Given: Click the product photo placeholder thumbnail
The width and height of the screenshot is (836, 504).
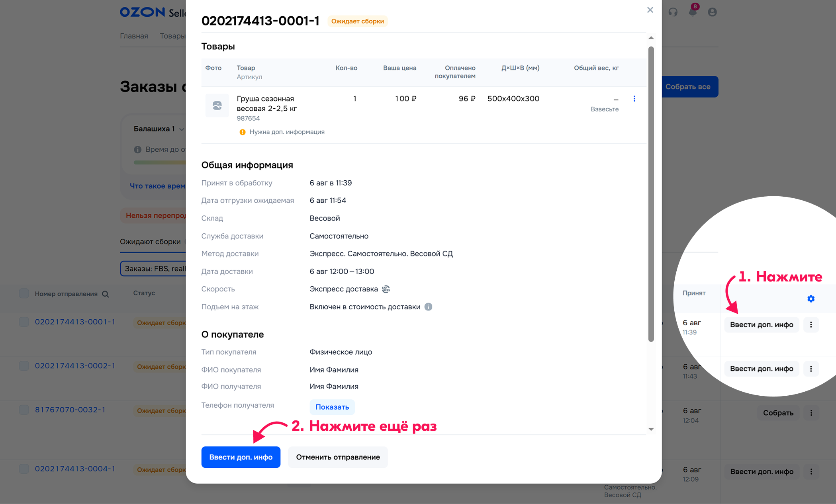Looking at the screenshot, I should coord(217,105).
